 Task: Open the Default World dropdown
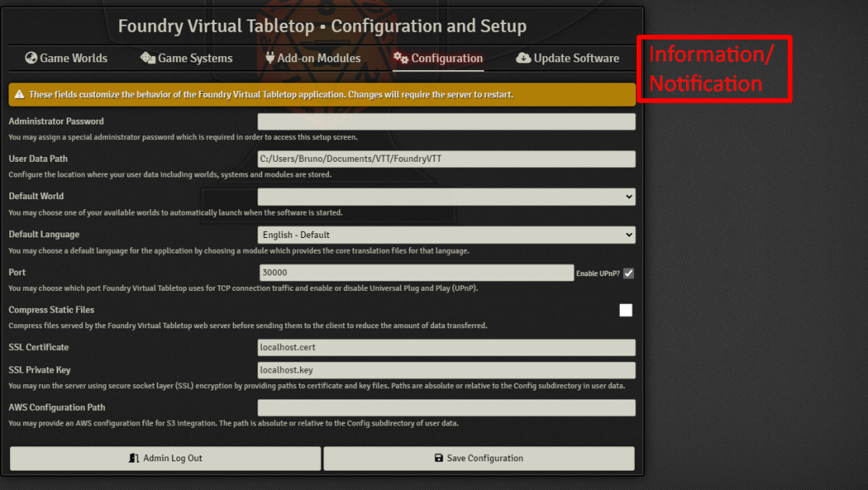tap(446, 197)
